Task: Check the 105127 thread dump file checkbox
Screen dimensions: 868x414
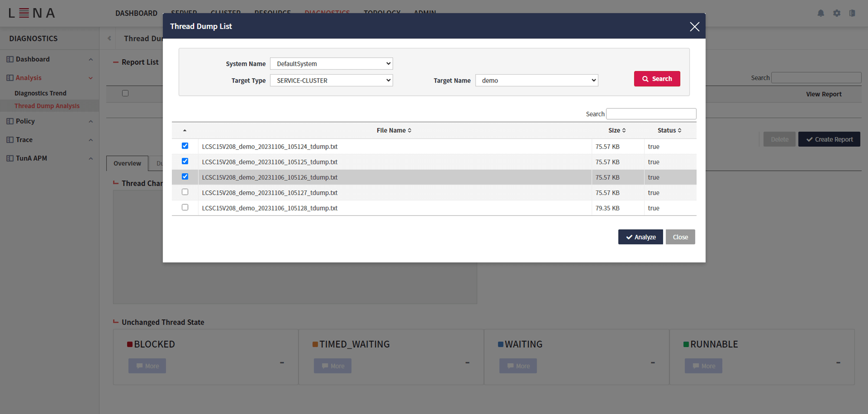Action: click(185, 192)
